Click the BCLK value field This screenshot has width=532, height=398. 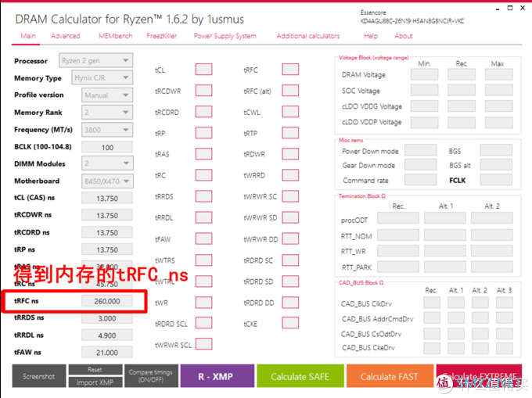click(x=107, y=147)
